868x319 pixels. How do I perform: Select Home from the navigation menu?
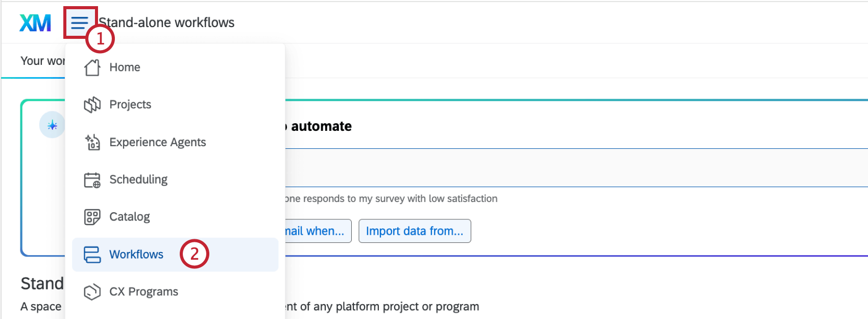point(124,66)
